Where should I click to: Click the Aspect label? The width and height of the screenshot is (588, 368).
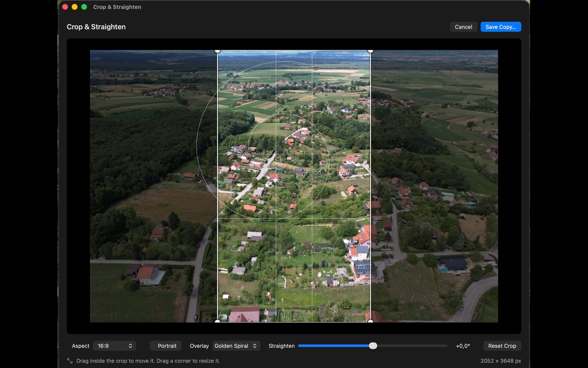[x=80, y=346]
